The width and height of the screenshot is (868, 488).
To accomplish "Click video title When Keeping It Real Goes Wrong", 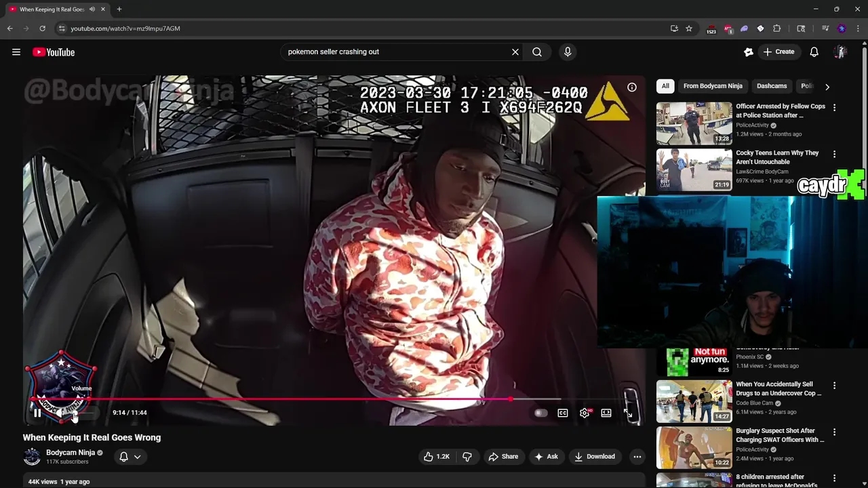I will (x=92, y=437).
